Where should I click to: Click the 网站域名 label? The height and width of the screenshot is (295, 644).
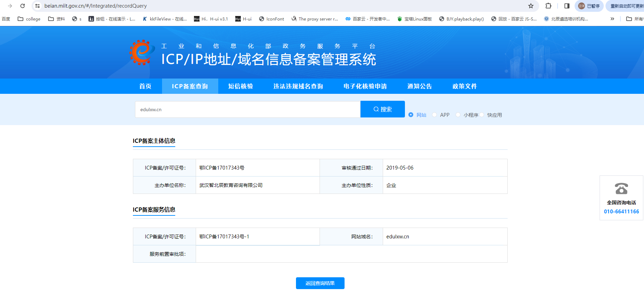362,237
